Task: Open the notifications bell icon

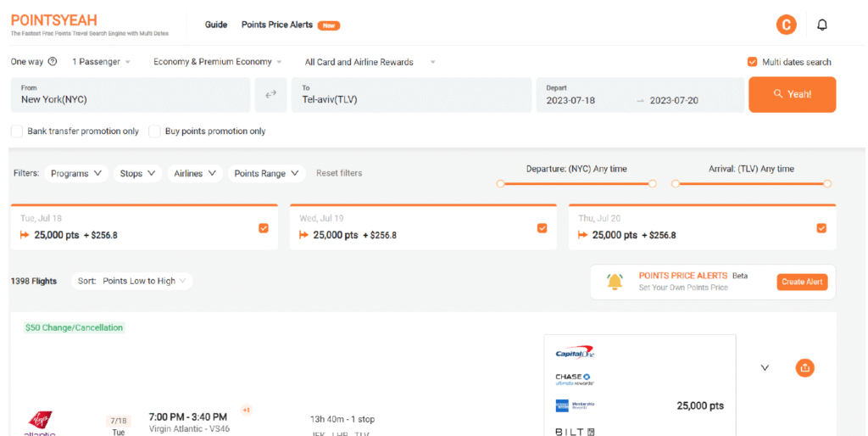Action: point(822,25)
